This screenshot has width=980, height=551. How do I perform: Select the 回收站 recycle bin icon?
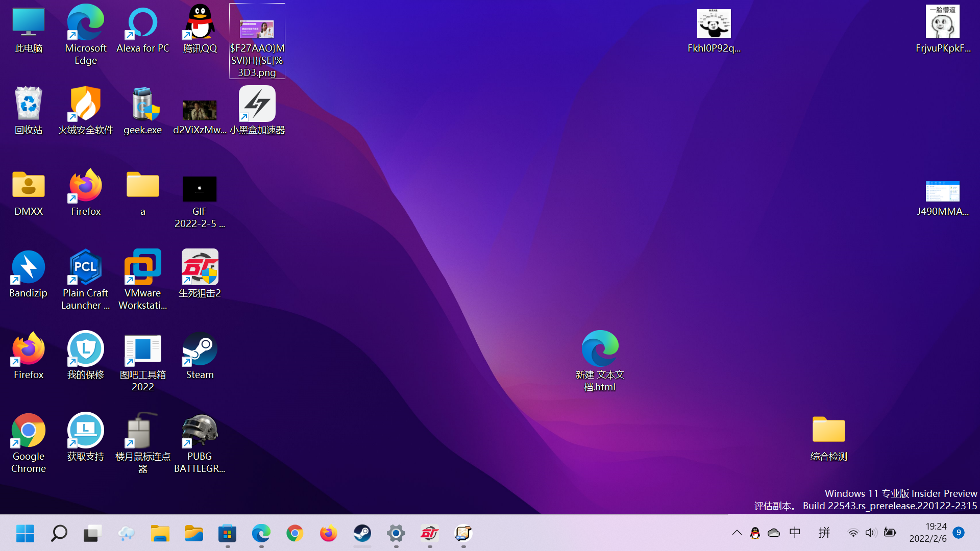click(x=29, y=111)
